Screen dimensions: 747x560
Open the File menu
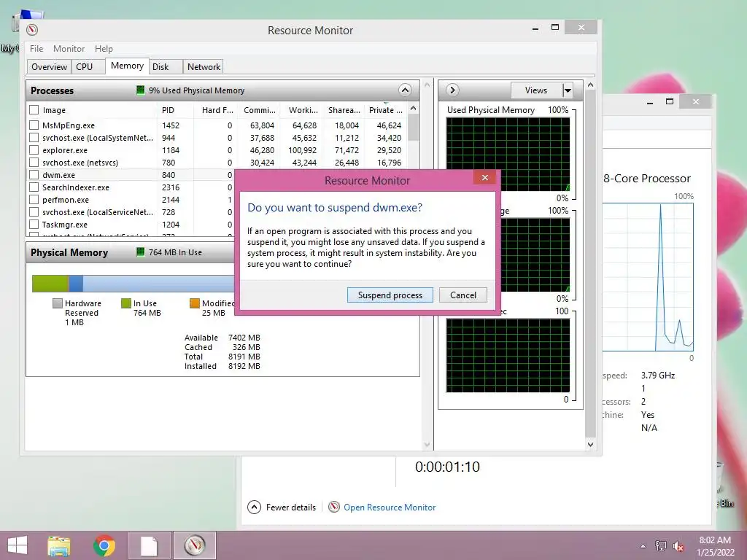[36, 49]
